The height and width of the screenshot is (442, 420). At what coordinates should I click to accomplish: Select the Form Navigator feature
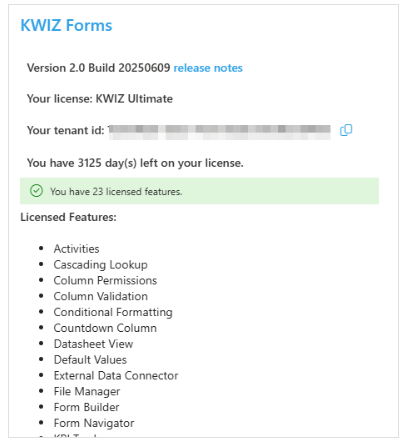[94, 423]
